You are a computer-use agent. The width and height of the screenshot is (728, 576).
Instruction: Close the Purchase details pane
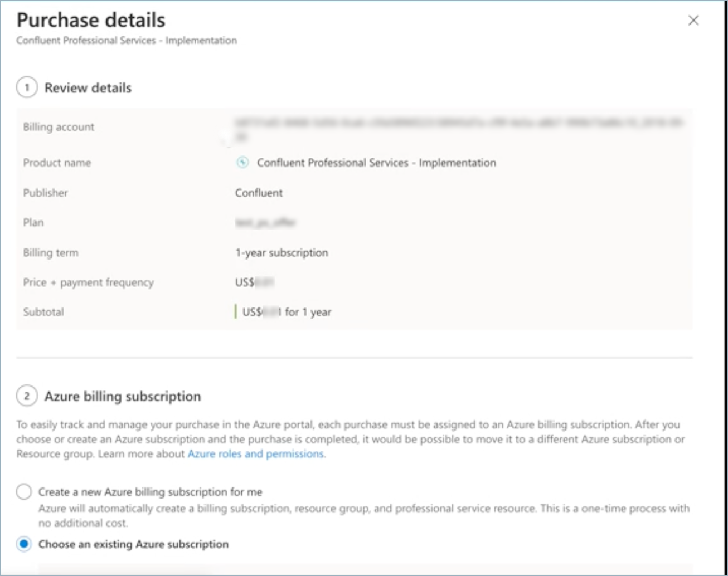(x=694, y=20)
